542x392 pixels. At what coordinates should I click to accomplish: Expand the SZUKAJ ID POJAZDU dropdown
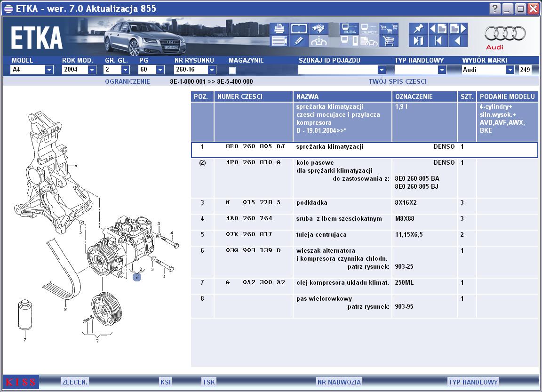[381, 70]
